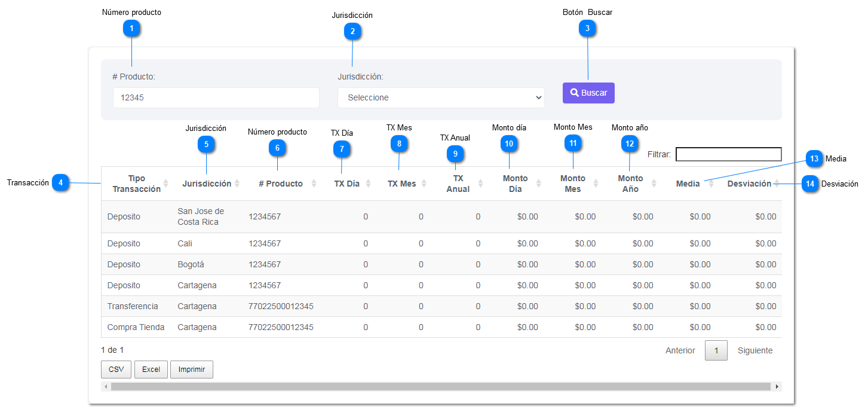
Task: Click the 1 de 1 page info
Action: 112,350
